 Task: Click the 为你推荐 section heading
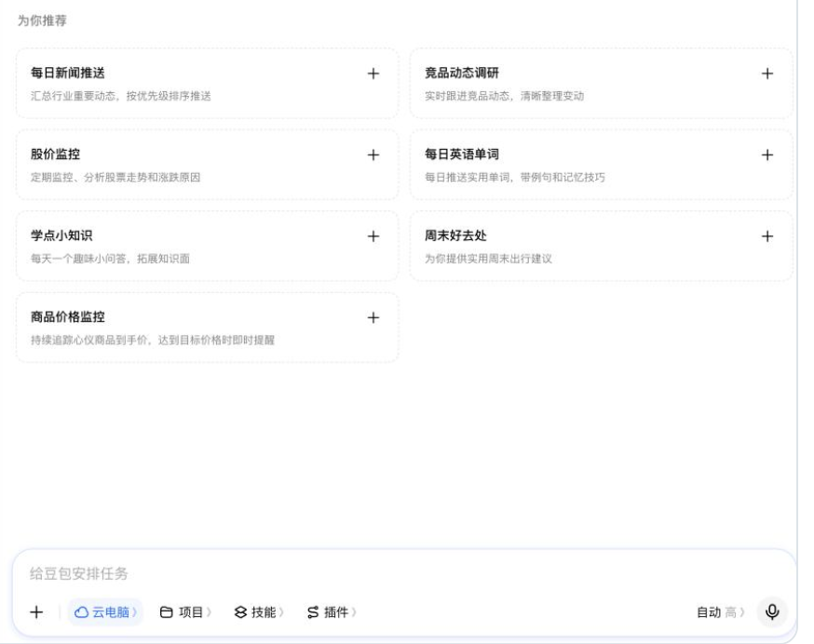point(42,20)
